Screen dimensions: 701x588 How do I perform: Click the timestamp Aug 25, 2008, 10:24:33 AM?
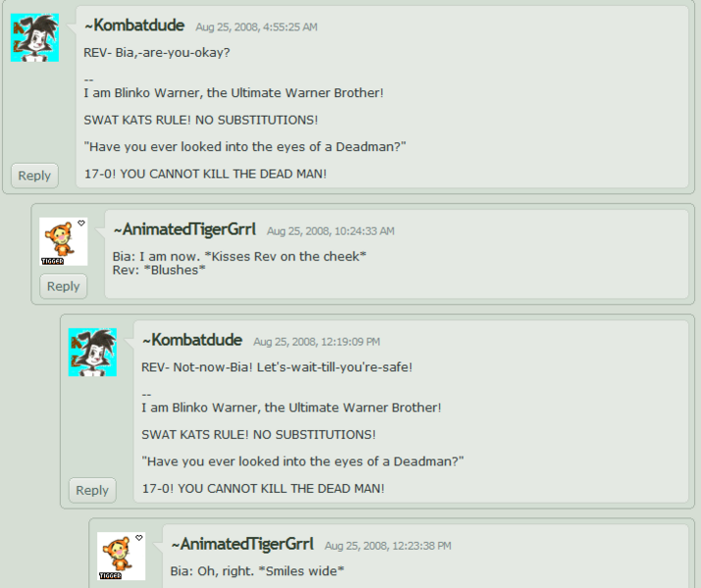(x=331, y=232)
